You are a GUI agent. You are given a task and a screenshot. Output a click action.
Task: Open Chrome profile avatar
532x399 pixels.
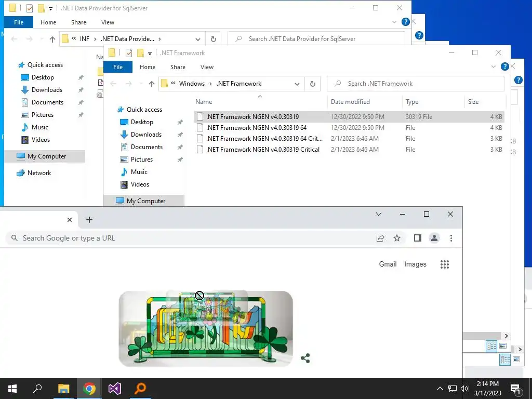pos(434,238)
